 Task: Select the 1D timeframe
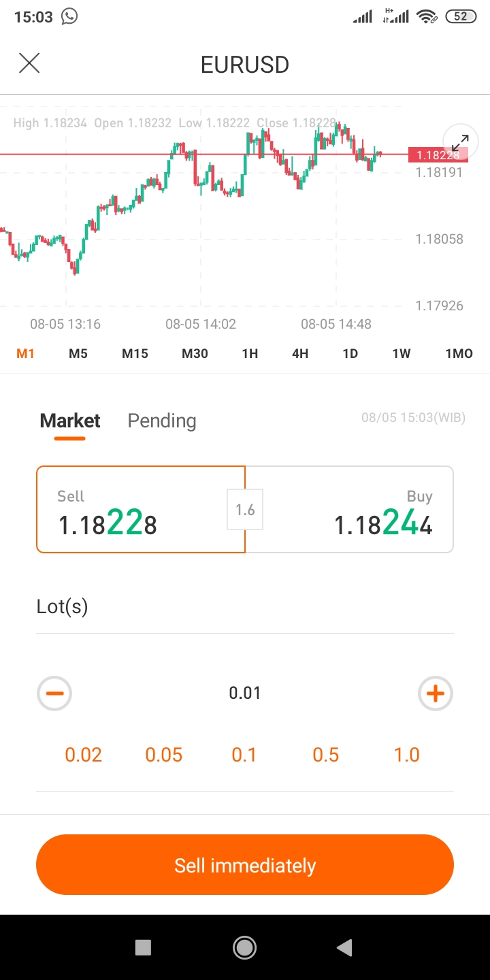350,353
